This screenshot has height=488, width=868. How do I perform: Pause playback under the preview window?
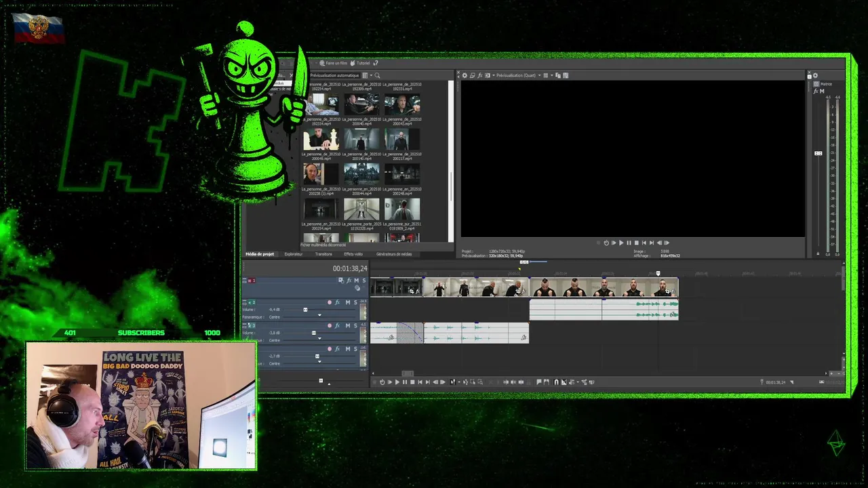point(629,243)
